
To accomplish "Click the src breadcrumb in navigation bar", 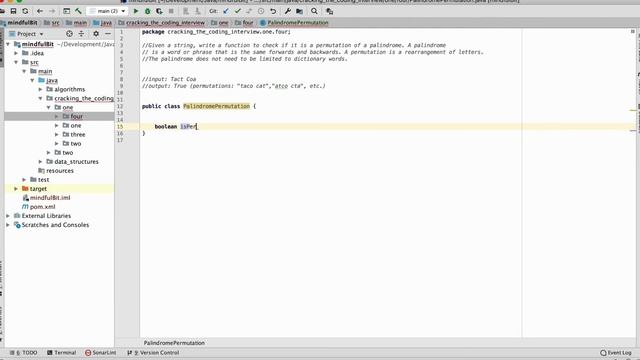I will (x=52, y=23).
